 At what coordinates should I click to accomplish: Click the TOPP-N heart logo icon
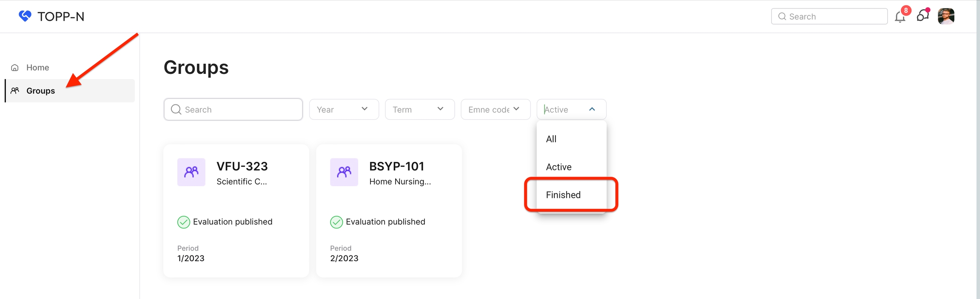tap(25, 16)
